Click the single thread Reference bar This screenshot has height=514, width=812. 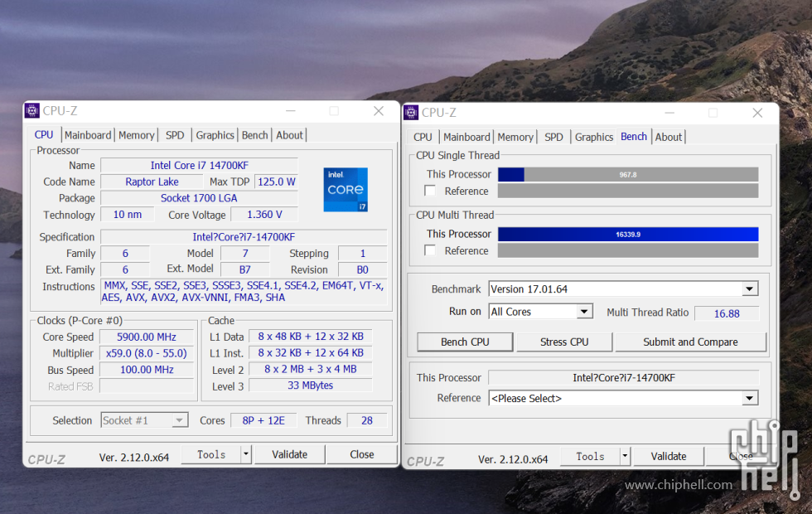click(x=628, y=192)
